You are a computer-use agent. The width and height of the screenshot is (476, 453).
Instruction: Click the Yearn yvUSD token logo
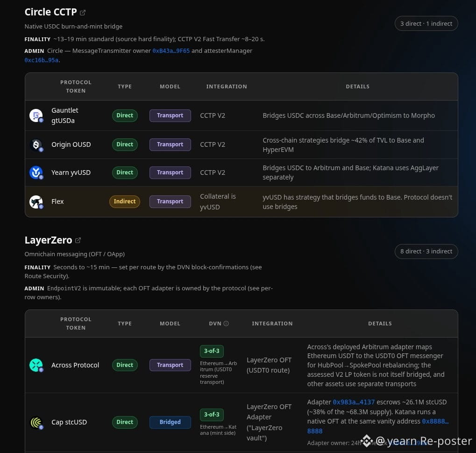(36, 173)
